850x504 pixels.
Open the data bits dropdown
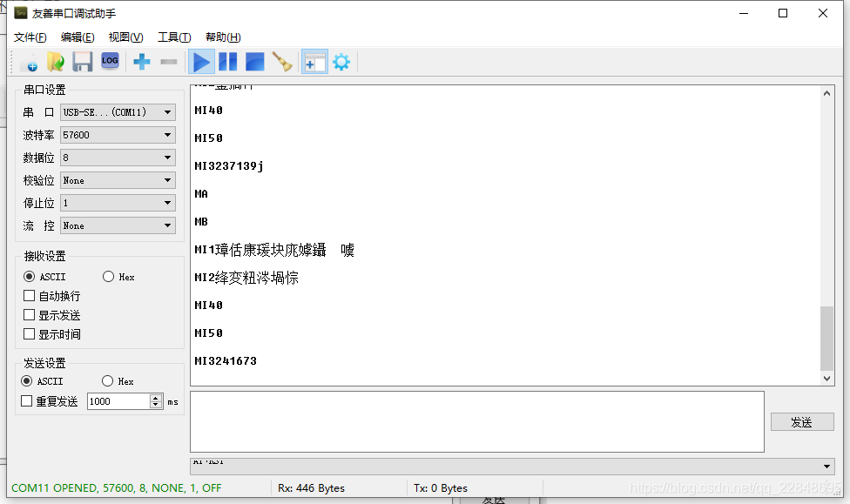(x=118, y=158)
